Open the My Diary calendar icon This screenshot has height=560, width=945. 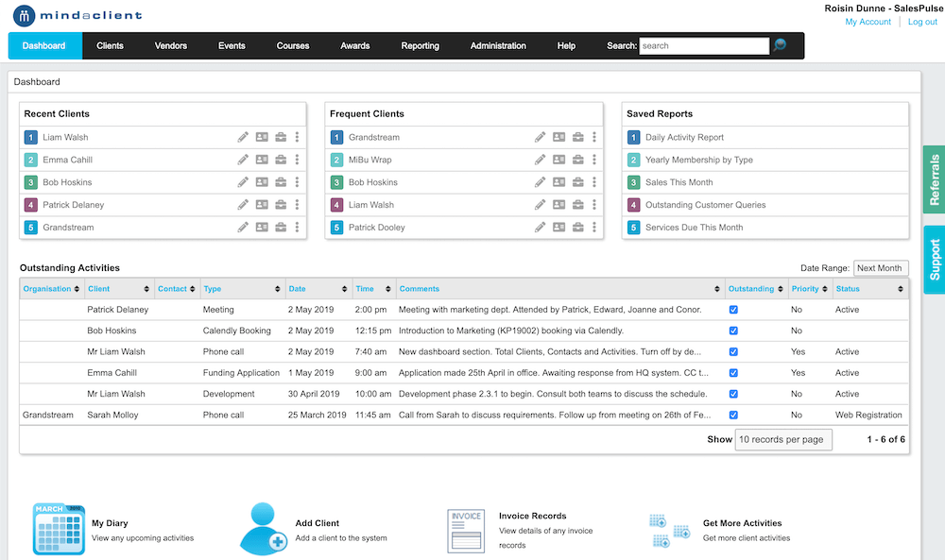pos(59,529)
